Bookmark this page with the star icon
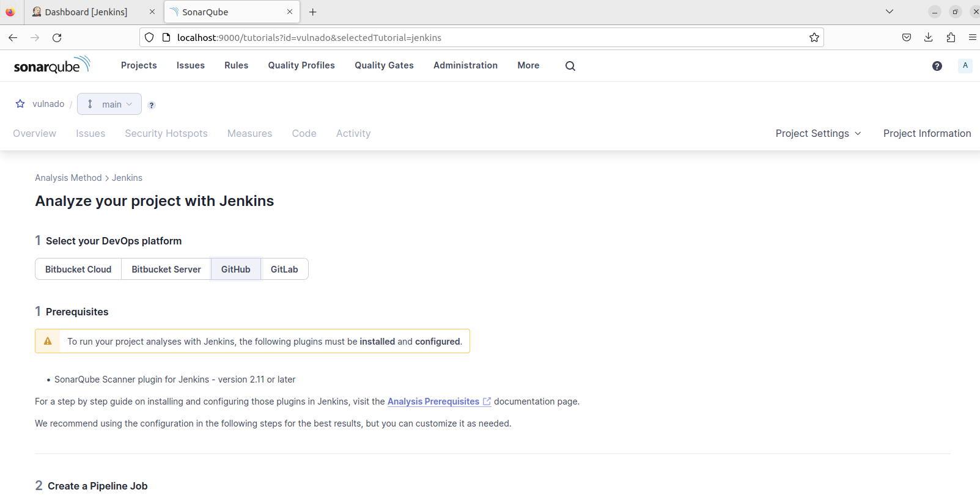Screen dimensions: 980x495 pos(814,38)
